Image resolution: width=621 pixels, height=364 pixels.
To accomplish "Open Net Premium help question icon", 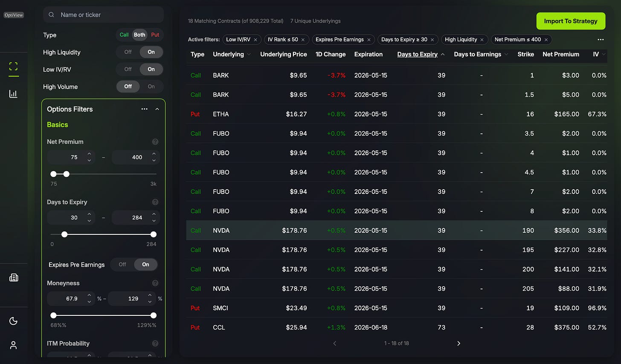I will [x=155, y=142].
